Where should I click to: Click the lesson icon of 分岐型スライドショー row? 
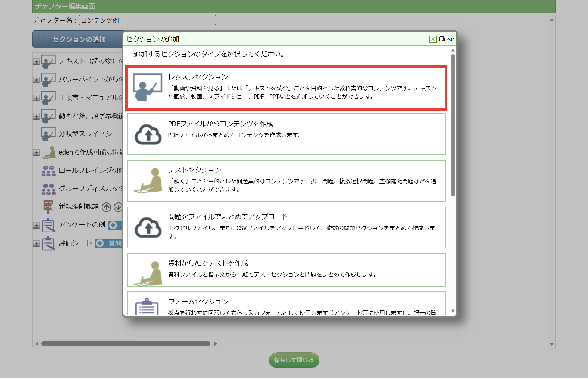click(x=48, y=134)
